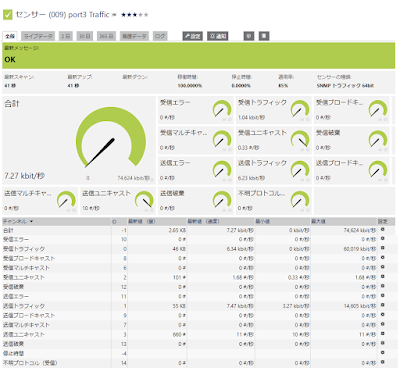
Task: Open the 365日 graph tab
Action: tap(106, 36)
